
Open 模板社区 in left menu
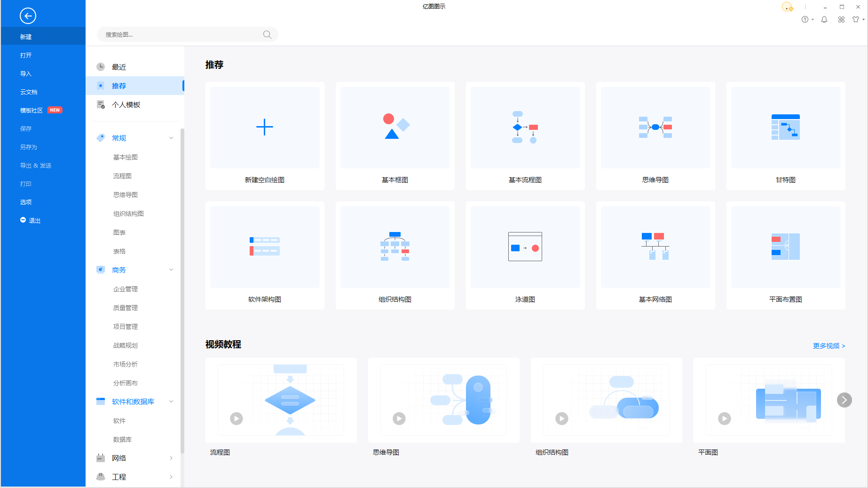click(x=32, y=110)
